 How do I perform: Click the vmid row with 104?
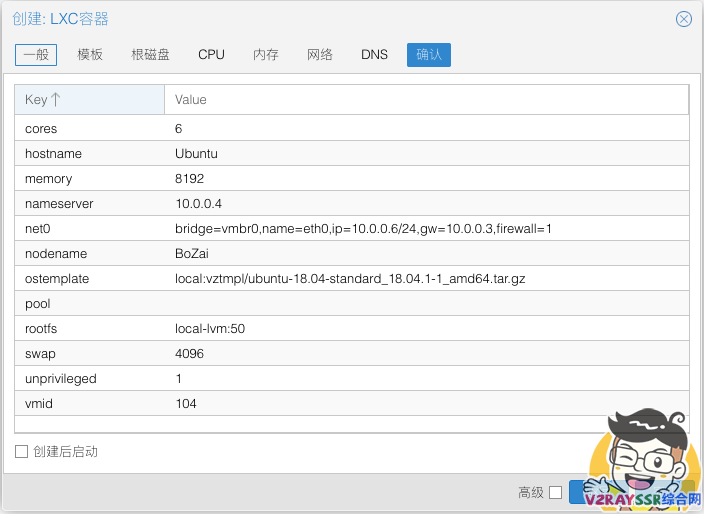coord(350,404)
